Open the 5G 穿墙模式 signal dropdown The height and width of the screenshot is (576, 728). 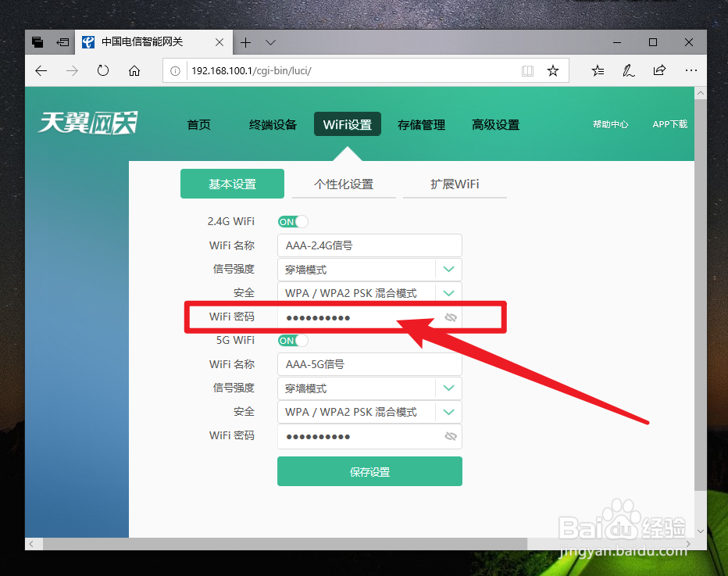point(448,388)
